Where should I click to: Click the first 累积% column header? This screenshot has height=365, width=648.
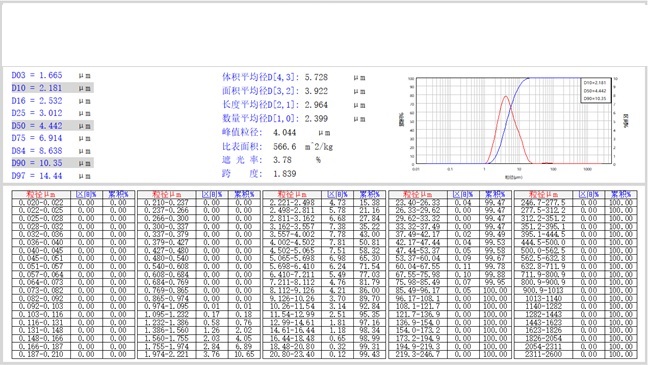click(x=118, y=194)
